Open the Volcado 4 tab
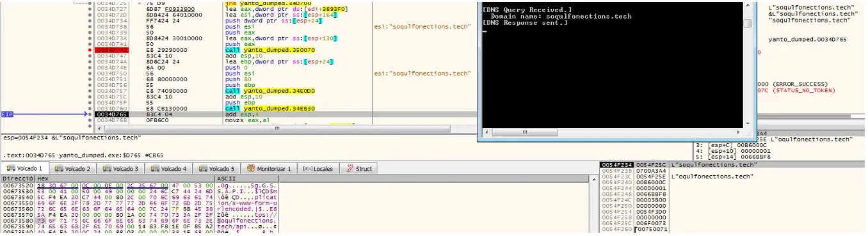868x236 pixels. pyautogui.click(x=168, y=168)
